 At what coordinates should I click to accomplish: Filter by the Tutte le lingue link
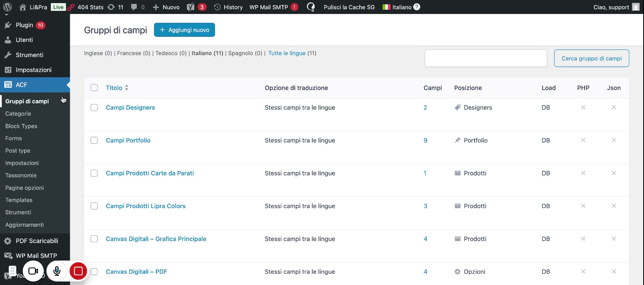pos(287,53)
